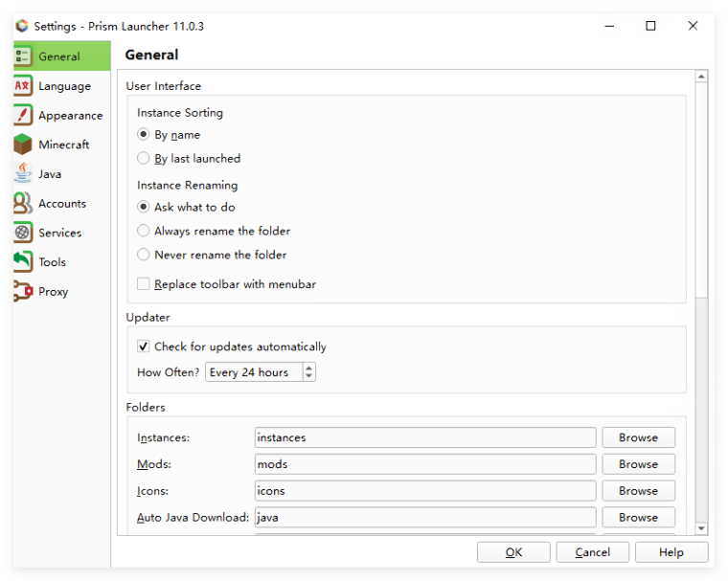Browse for the Instances folder
This screenshot has width=728, height=581.
point(638,437)
